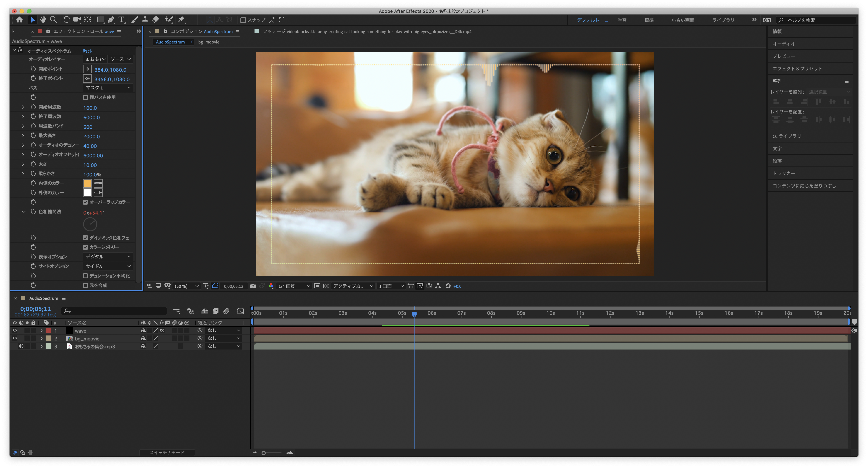This screenshot has width=868, height=468.
Task: Open the トラッカー panel
Action: (x=784, y=173)
